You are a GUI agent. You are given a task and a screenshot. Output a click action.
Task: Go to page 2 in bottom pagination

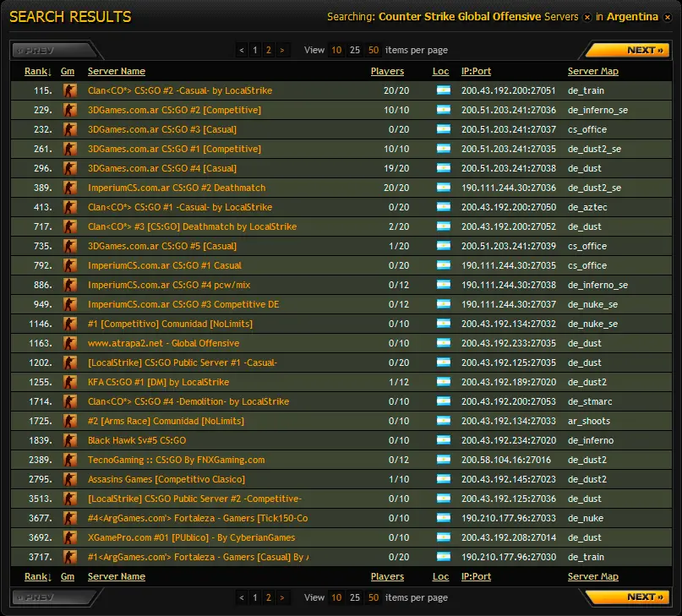(269, 597)
